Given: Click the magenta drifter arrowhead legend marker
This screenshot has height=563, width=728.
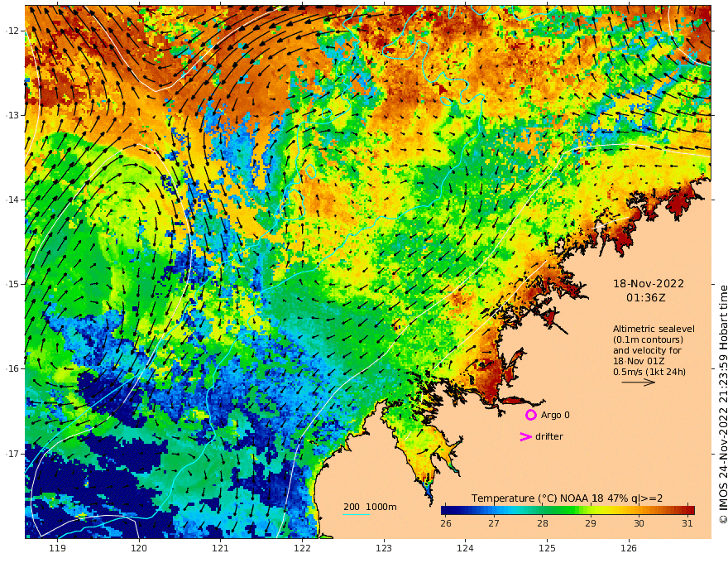Looking at the screenshot, I should tap(525, 436).
